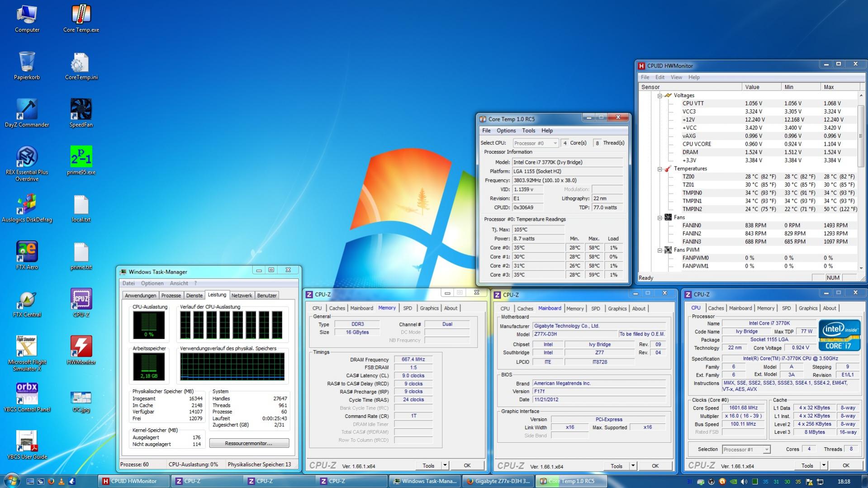Open the Windows Start menu orb
The image size is (868, 488).
[x=12, y=481]
